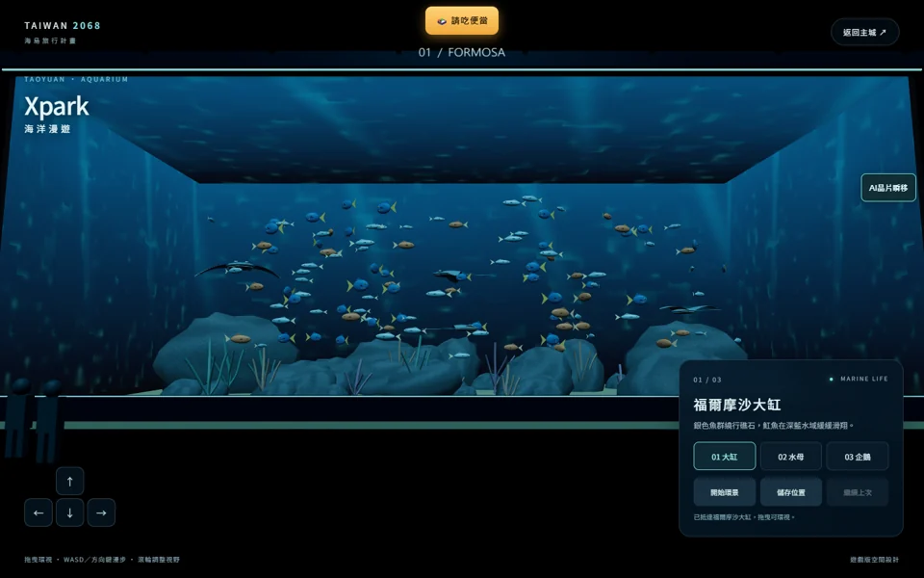Image resolution: width=924 pixels, height=578 pixels.
Task: Click the orange 請吃便當 button
Action: click(x=462, y=20)
